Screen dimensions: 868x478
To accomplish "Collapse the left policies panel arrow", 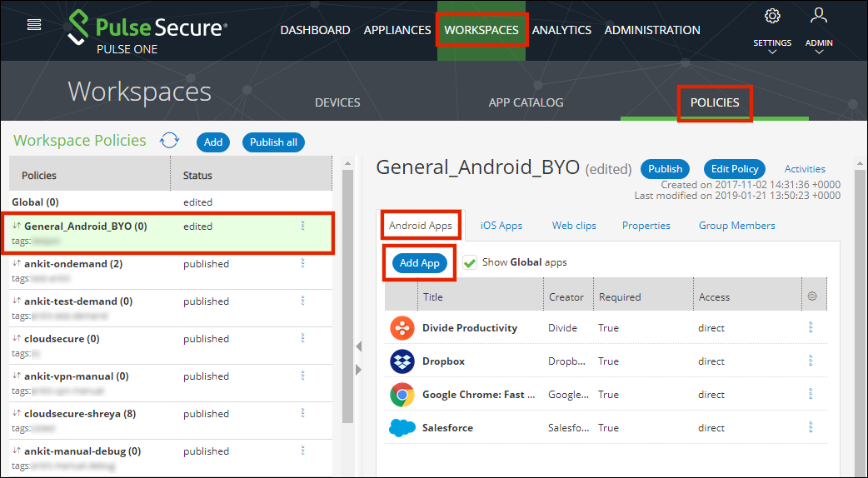I will point(359,346).
